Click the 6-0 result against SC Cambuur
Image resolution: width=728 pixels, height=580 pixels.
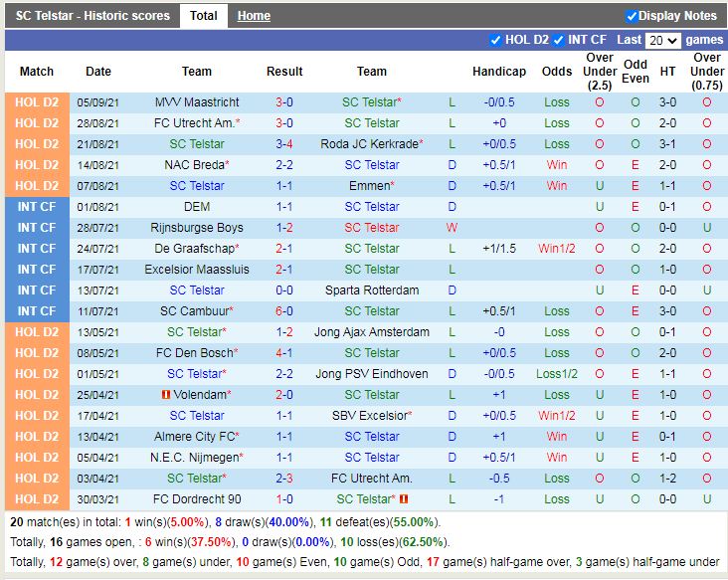tap(283, 311)
